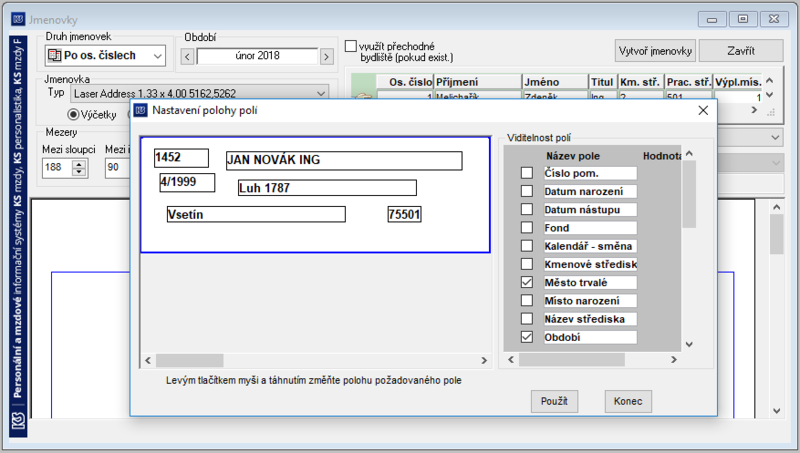Select the 75501 postal code field
The height and width of the screenshot is (453, 800).
pyautogui.click(x=405, y=214)
